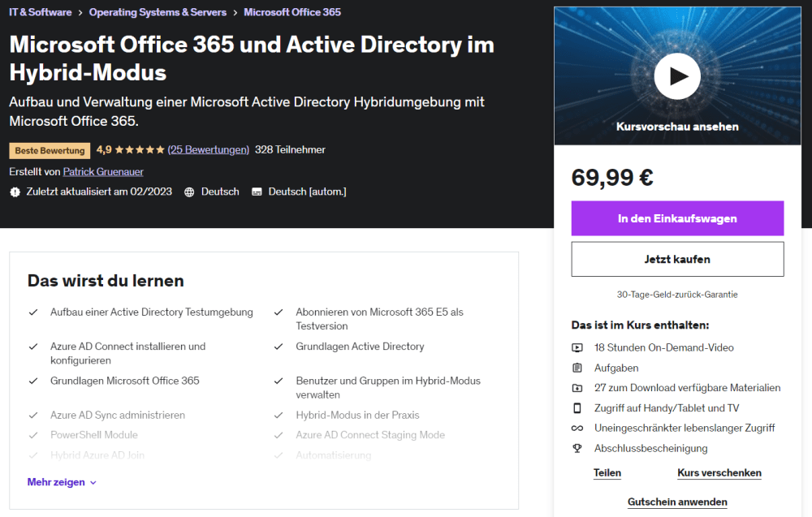
Task: Click the infinity lifetime access icon
Action: (577, 428)
